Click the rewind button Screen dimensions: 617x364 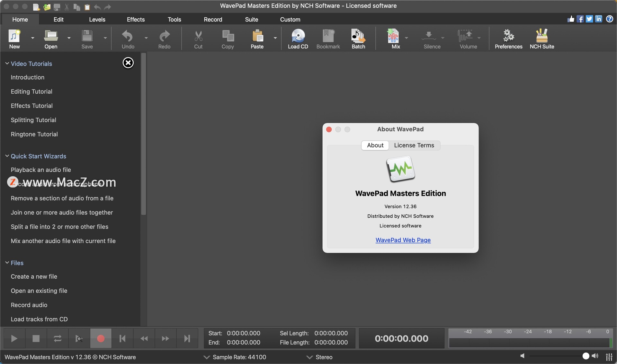144,339
